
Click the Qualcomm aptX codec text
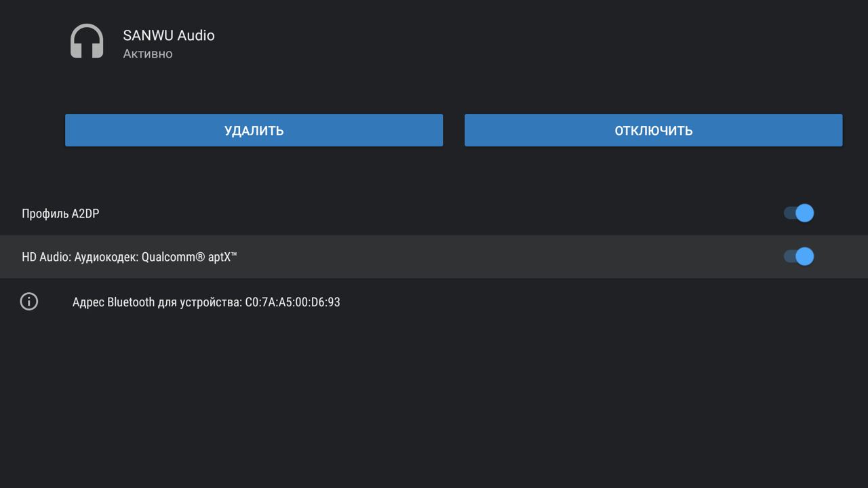pyautogui.click(x=189, y=257)
